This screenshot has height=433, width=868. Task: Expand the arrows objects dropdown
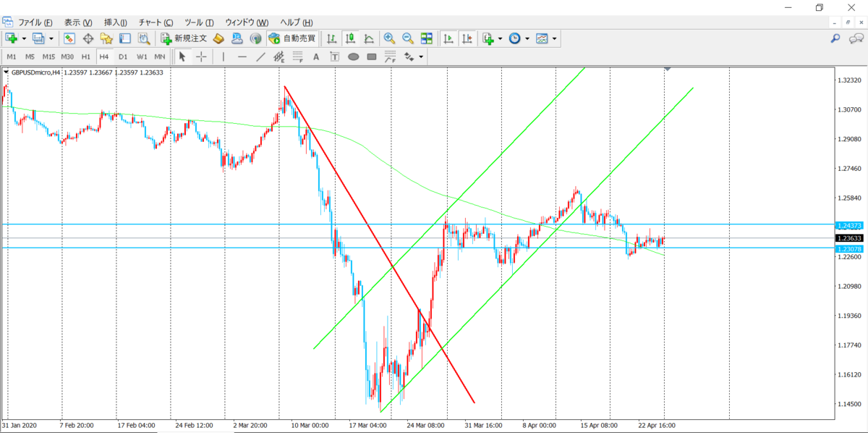(421, 56)
